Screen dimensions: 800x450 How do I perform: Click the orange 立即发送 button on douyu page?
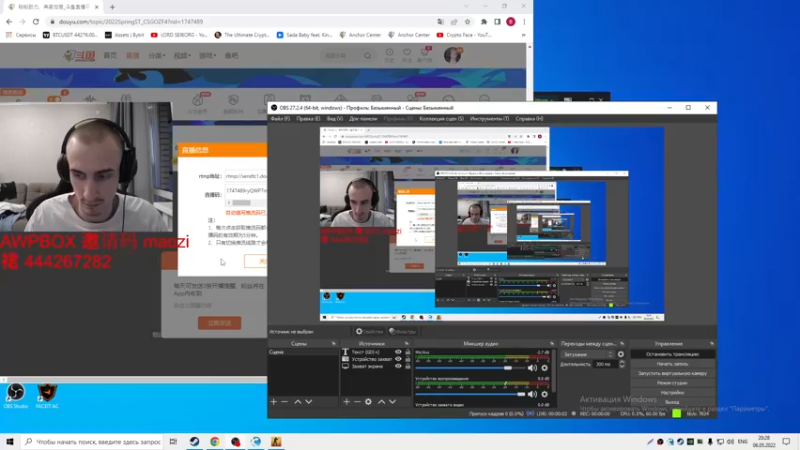point(219,323)
